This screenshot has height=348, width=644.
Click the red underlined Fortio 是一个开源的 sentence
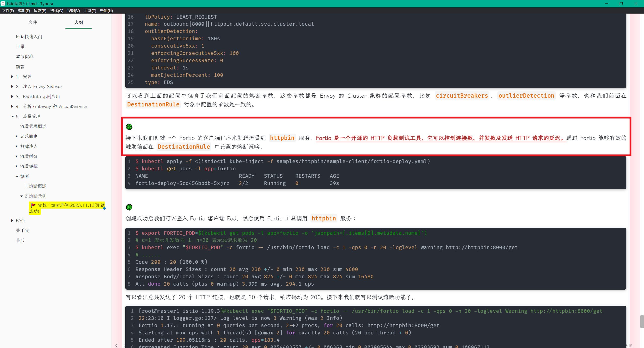tap(441, 138)
